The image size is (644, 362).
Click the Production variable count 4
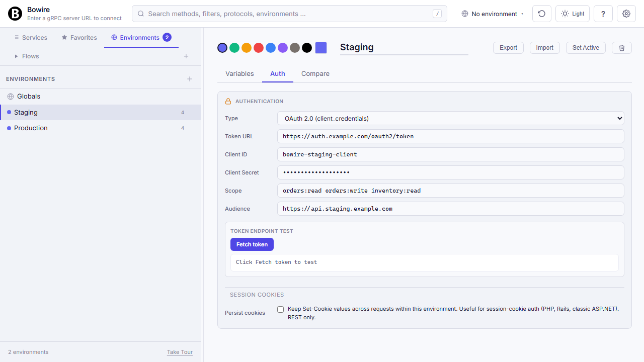tap(183, 128)
